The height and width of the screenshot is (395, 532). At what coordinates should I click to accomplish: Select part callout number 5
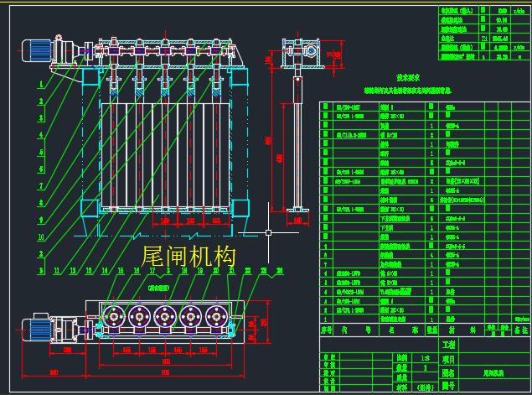[x=41, y=152]
